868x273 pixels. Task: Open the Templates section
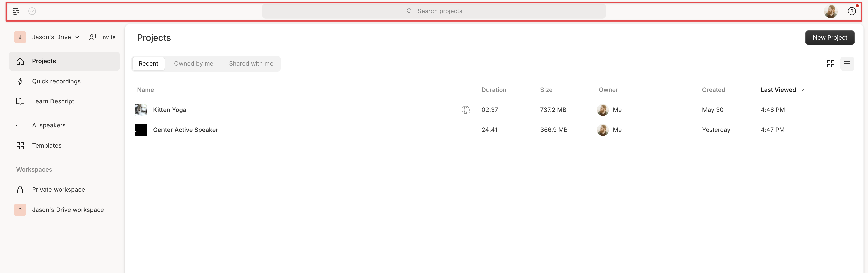pyautogui.click(x=47, y=145)
